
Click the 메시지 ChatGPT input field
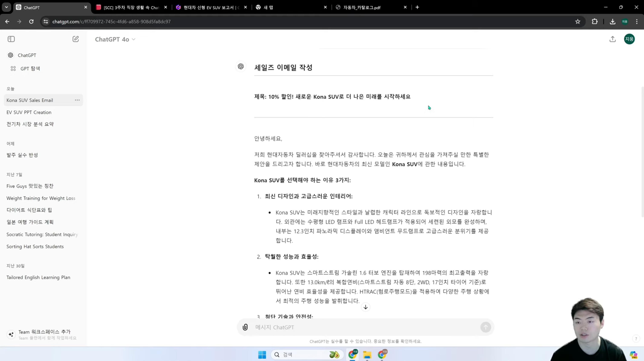pos(365,327)
